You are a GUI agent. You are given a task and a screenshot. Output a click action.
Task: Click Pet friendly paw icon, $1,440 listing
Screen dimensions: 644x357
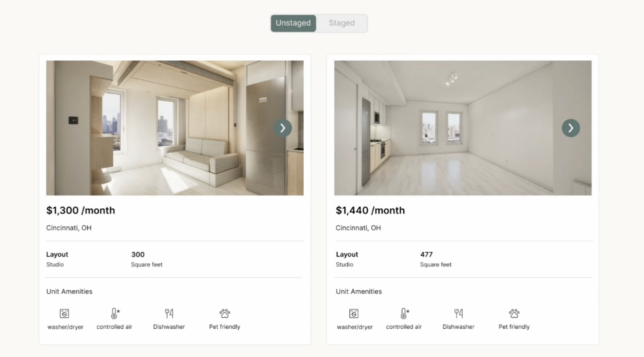514,314
